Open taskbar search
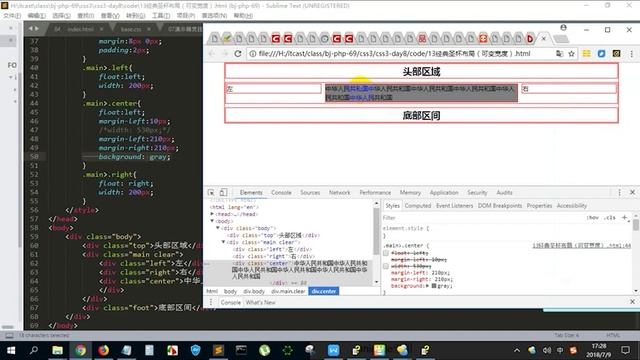The height and width of the screenshot is (360, 640). [34, 350]
